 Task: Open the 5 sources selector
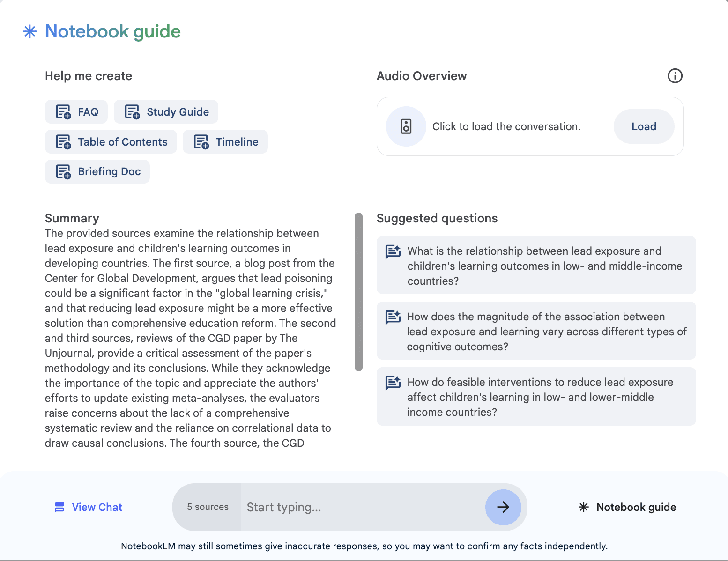[208, 507]
